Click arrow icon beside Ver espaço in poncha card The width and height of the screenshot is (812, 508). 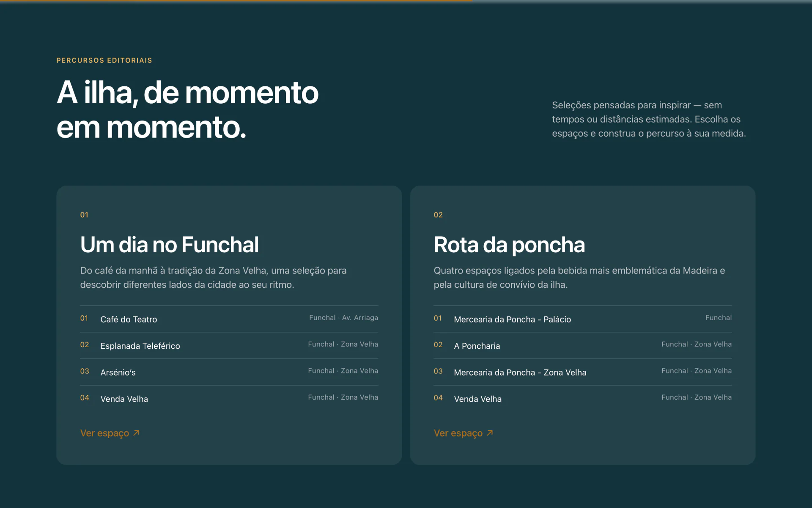click(x=490, y=433)
